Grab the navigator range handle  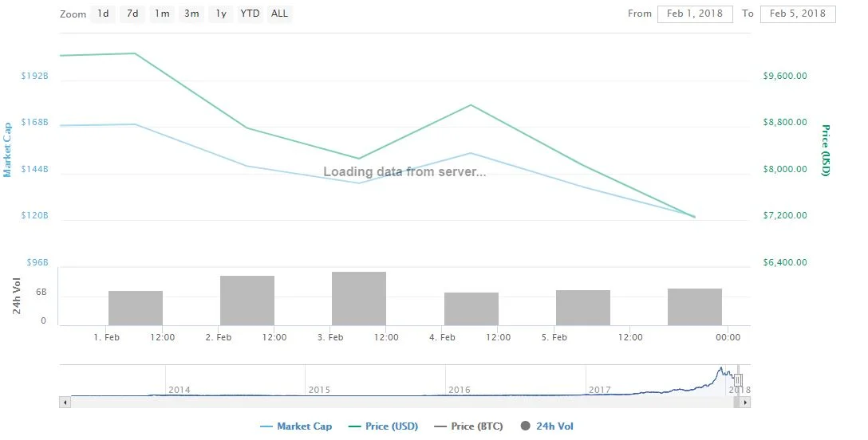737,380
